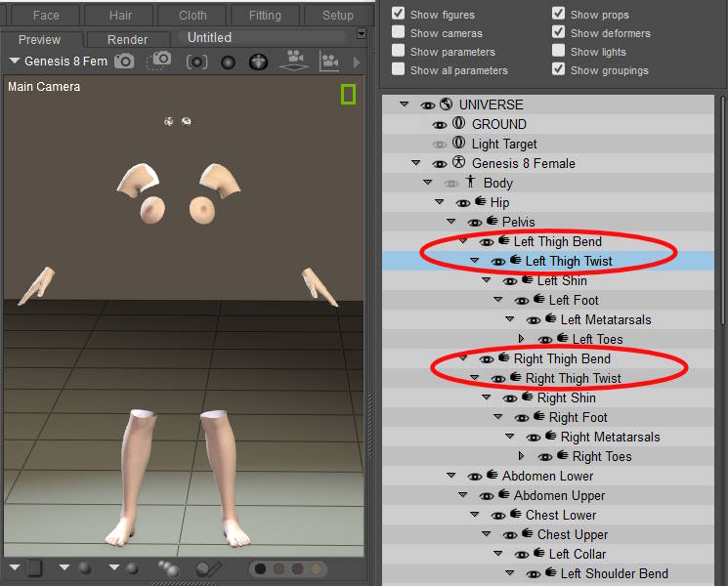
Task: Toggle the Show groupings checkbox
Action: pyautogui.click(x=559, y=69)
